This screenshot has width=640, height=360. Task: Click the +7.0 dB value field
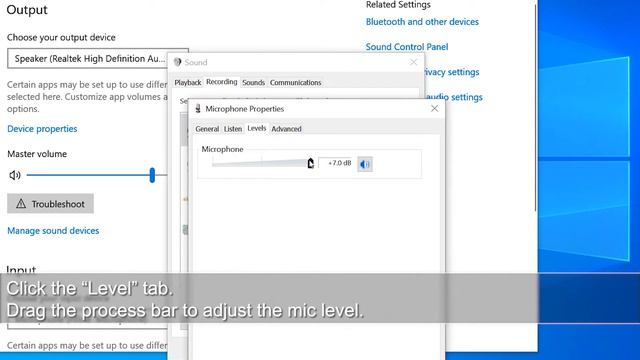335,163
